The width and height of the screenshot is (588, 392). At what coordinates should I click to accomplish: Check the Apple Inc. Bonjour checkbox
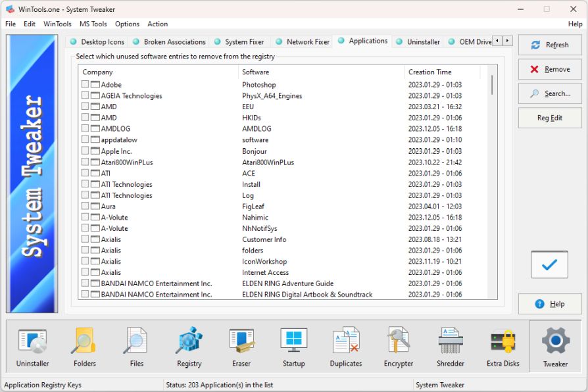[85, 151]
